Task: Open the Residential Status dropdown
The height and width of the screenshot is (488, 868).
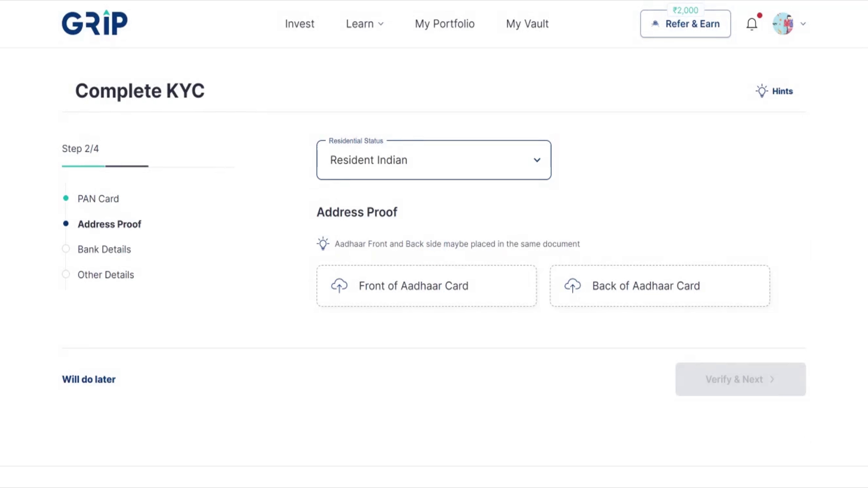Action: coord(434,160)
